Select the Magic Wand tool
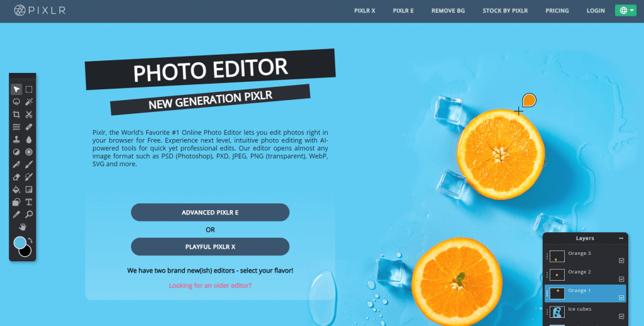Viewport: 644px width, 326px height. (29, 101)
